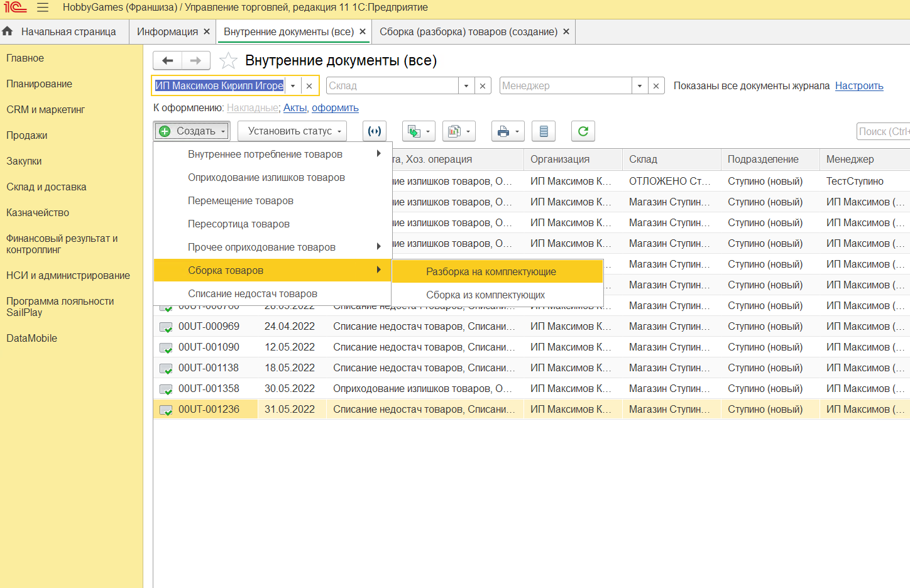Open the hamburger main menu icon
The height and width of the screenshot is (588, 910).
[43, 8]
